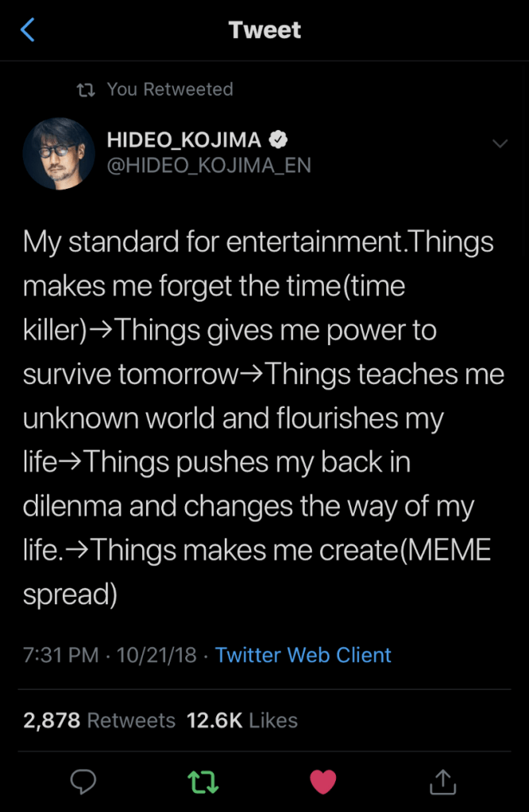529x812 pixels.
Task: Tap the 7:31 PM timestamp
Action: (x=60, y=656)
